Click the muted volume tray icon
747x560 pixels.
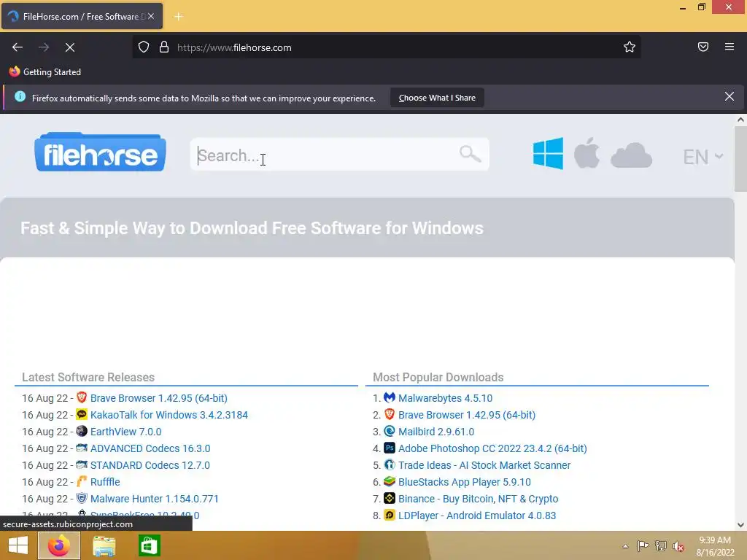pyautogui.click(x=678, y=546)
